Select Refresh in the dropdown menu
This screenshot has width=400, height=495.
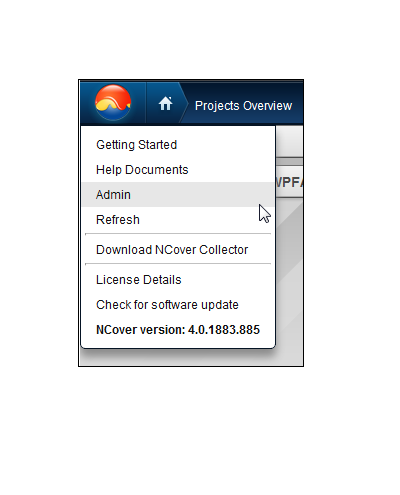pyautogui.click(x=118, y=220)
